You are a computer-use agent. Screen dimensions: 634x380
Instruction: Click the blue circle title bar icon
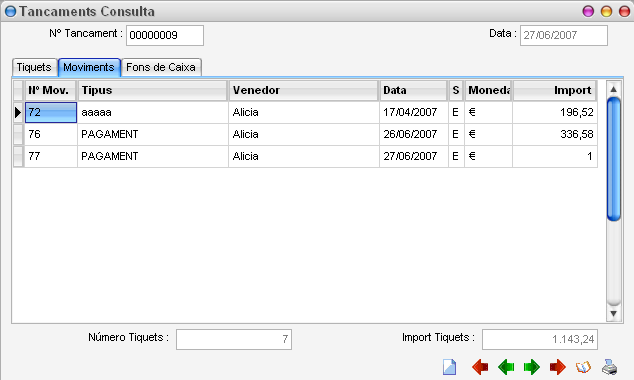click(11, 11)
